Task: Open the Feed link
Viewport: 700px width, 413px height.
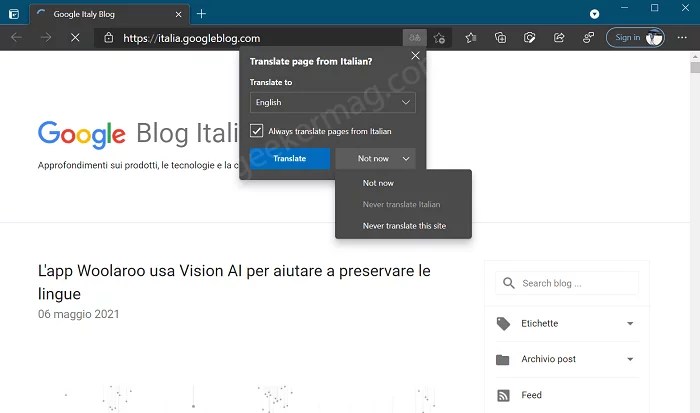Action: [531, 395]
